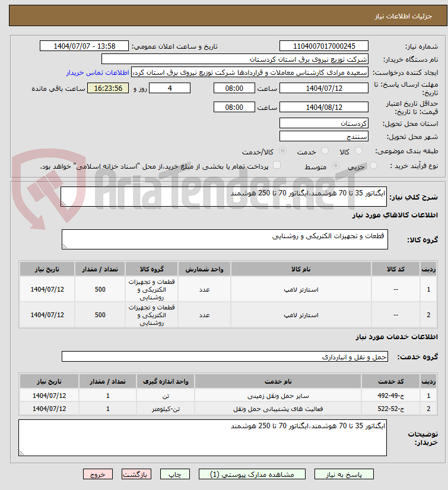The width and height of the screenshot is (448, 490).
Task: Click the گروه خدمت field حمل و نقل و انبارداری
Action: tap(225, 356)
